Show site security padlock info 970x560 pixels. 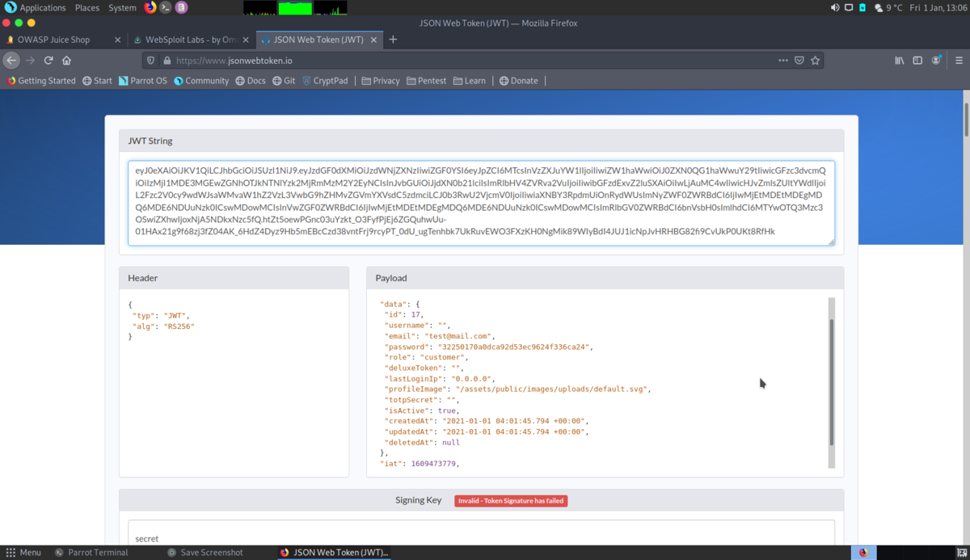167,61
